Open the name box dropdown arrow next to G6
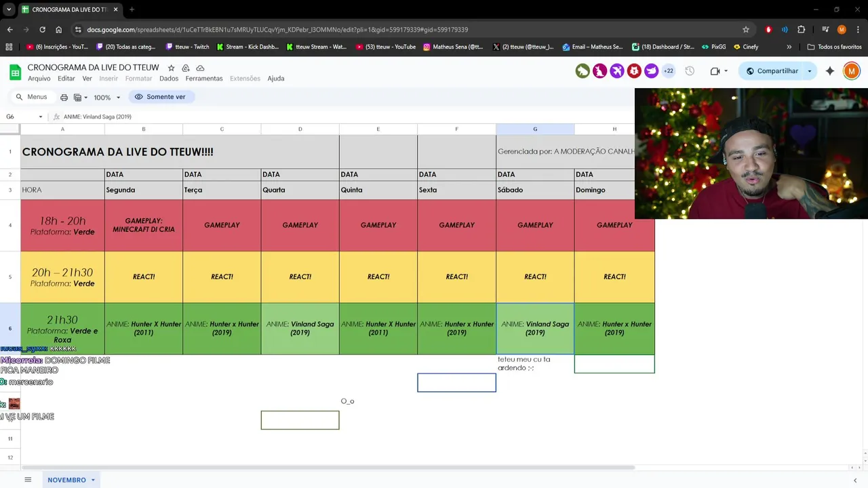868x488 pixels. pyautogui.click(x=40, y=117)
